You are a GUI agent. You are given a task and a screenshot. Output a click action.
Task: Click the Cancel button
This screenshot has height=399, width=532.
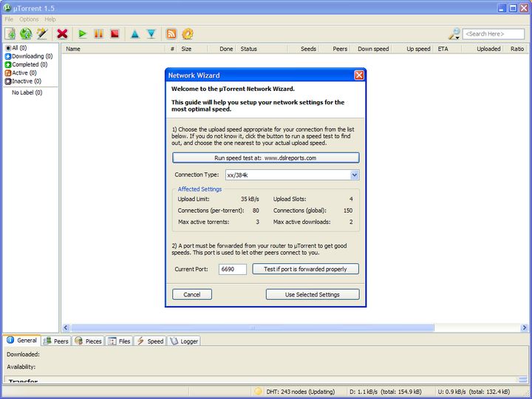[192, 295]
